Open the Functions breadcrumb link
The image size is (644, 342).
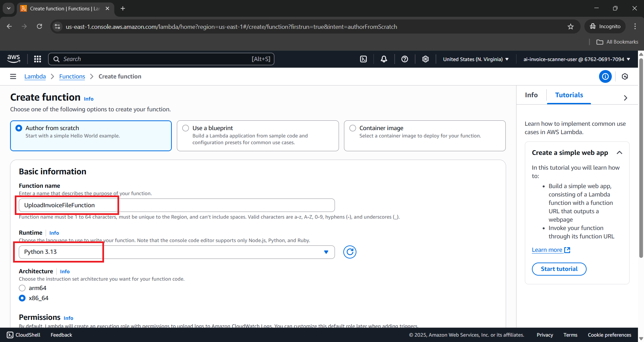click(x=72, y=76)
